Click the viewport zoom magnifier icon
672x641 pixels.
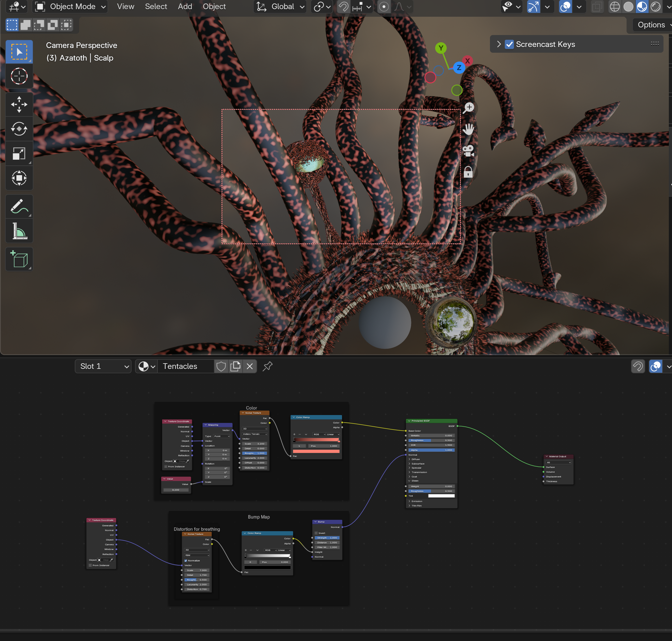[469, 108]
